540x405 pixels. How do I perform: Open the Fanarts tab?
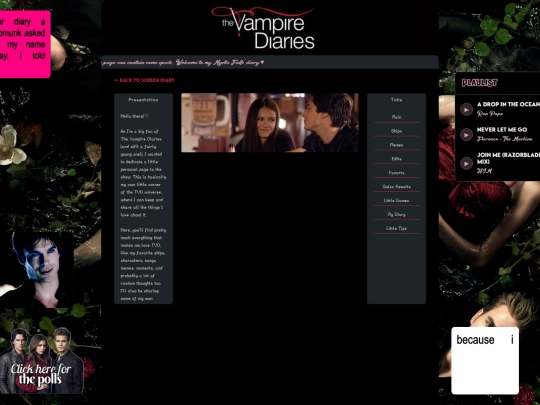tap(396, 173)
